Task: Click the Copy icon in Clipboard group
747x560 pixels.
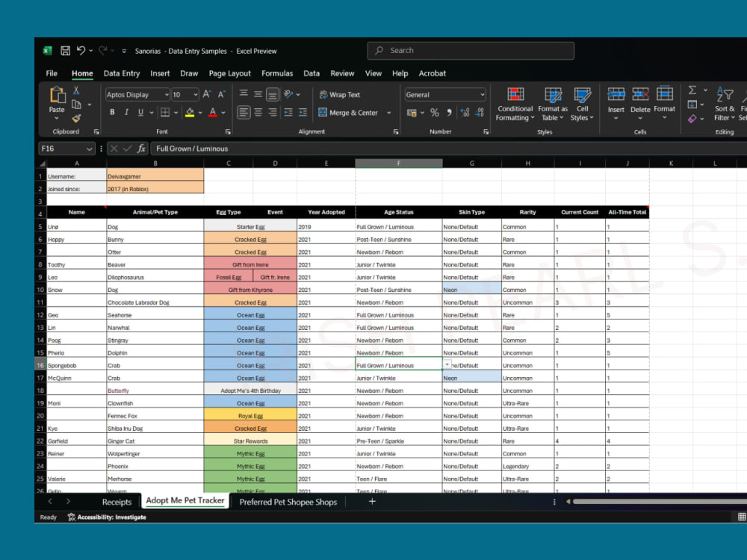Action: [76, 105]
